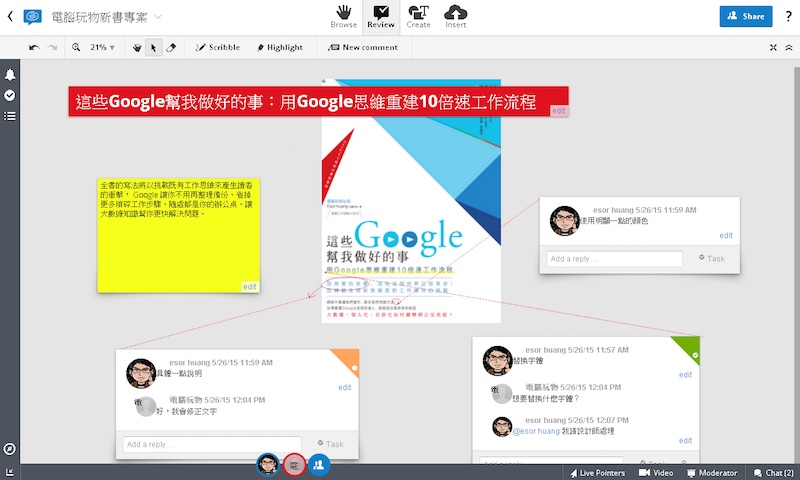800x480 pixels.
Task: Click reply field in bottom-left comment
Action: point(212,444)
